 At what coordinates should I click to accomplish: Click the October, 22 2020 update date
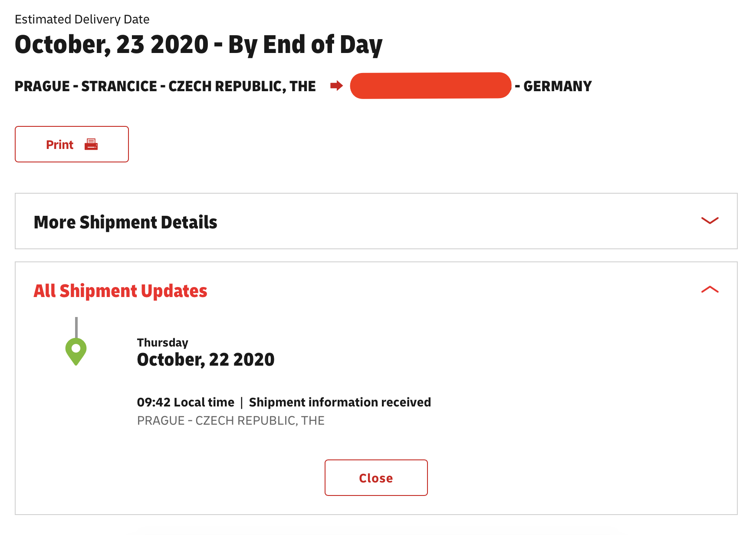pyautogui.click(x=206, y=360)
